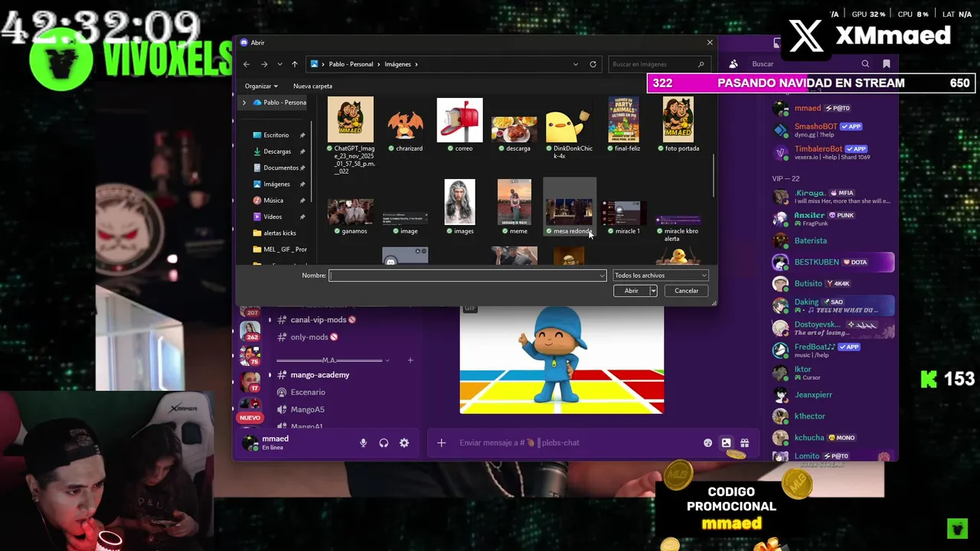
Task: Open the Videos quick access folder
Action: [x=273, y=217]
